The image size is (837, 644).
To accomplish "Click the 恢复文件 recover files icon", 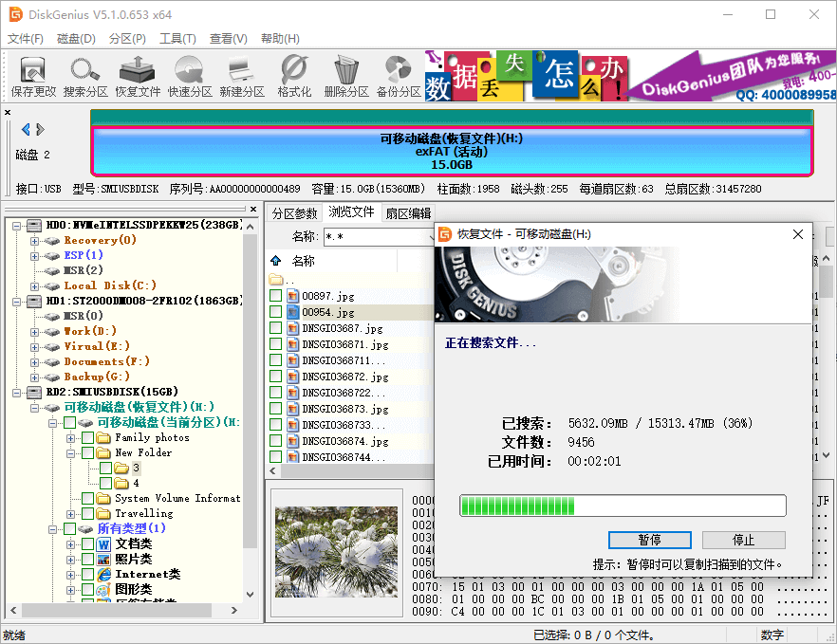I will click(138, 77).
